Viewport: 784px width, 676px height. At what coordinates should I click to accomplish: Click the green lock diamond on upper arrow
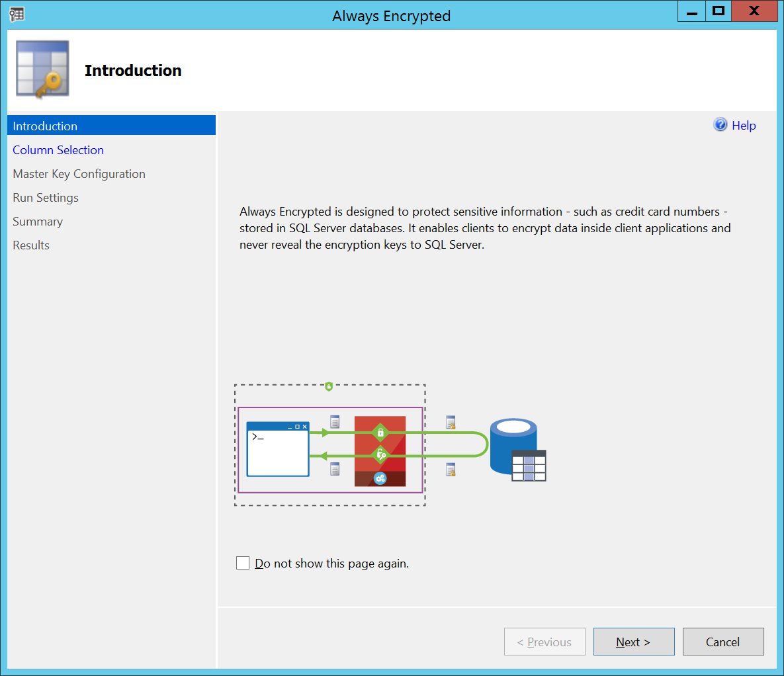pos(380,433)
